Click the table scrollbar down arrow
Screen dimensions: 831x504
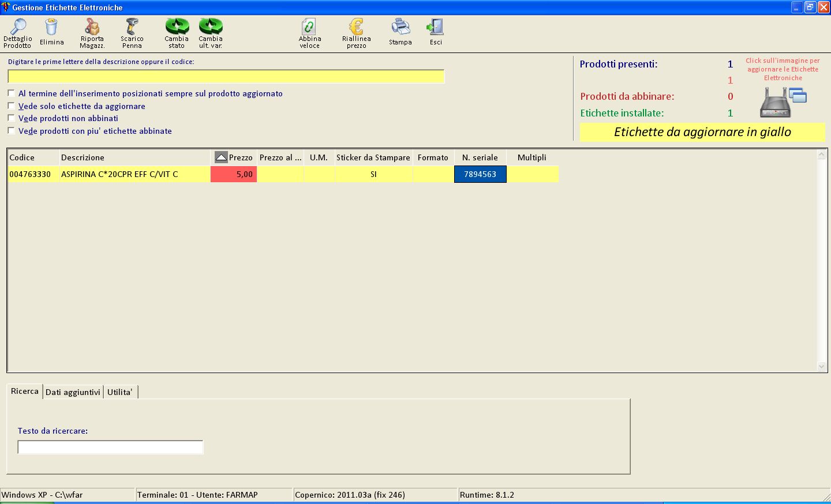[822, 366]
